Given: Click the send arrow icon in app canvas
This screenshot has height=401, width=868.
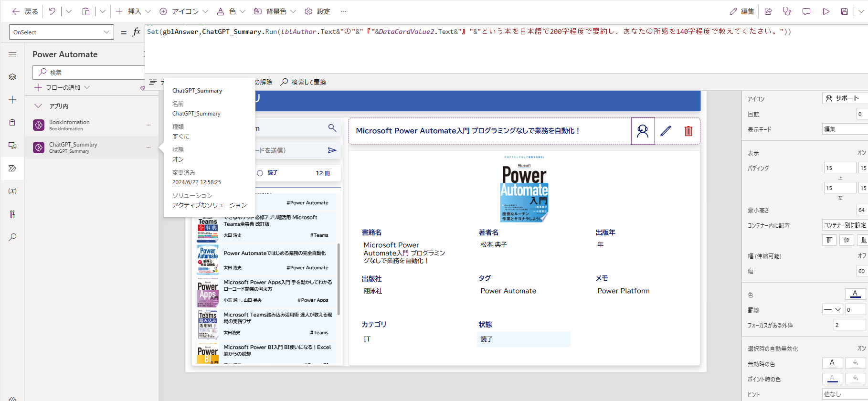Looking at the screenshot, I should point(332,150).
